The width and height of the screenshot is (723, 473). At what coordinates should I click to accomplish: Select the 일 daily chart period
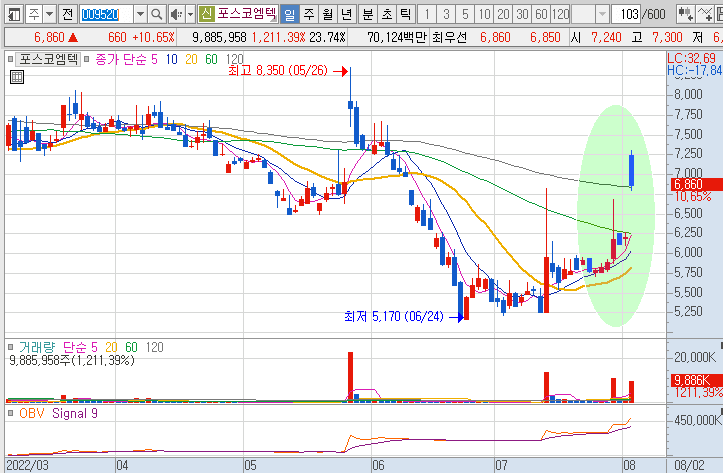click(x=290, y=15)
